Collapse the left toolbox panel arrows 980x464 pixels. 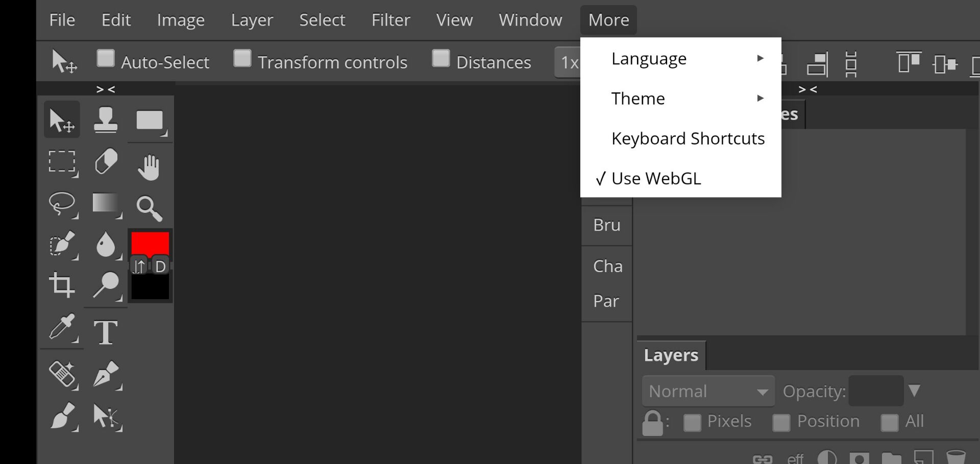(x=106, y=89)
